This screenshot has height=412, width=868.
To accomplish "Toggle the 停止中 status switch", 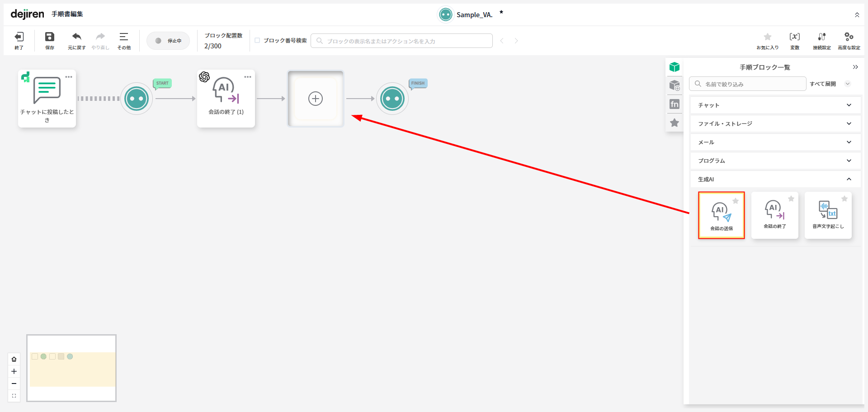I will pos(168,41).
